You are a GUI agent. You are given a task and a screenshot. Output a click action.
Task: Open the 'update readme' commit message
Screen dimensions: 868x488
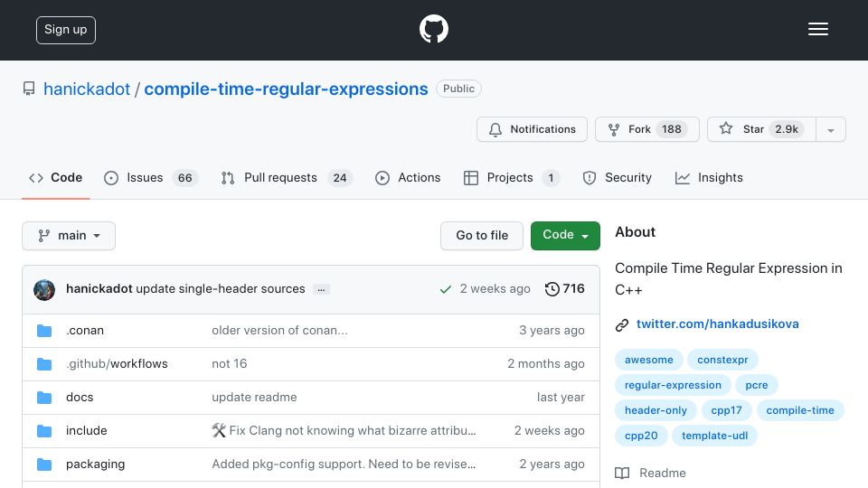[254, 398]
